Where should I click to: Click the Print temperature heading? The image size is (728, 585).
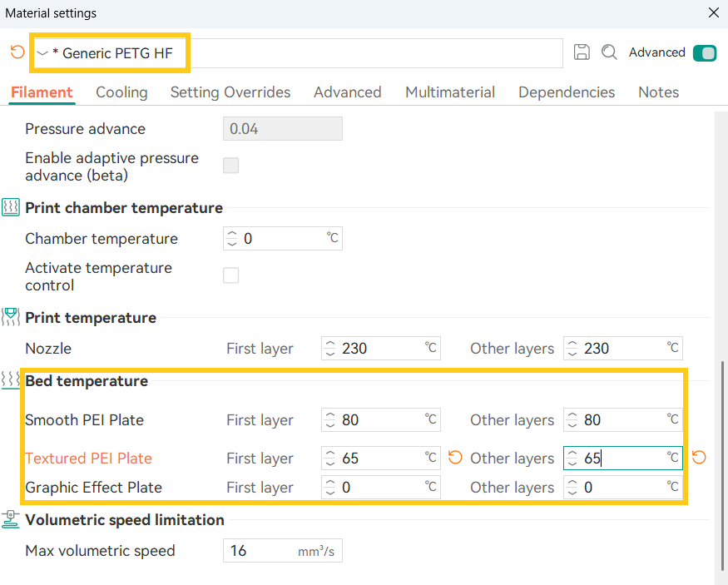point(91,318)
